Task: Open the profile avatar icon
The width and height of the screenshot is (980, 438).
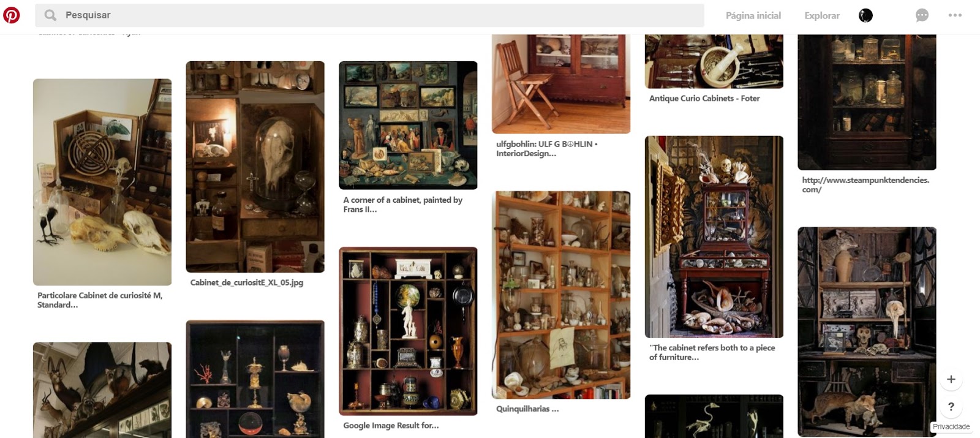Action: (x=865, y=15)
